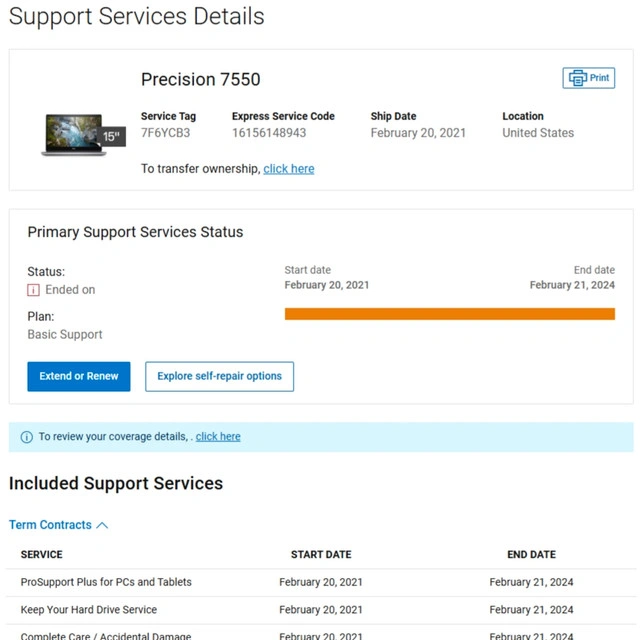This screenshot has width=640, height=640.
Task: Open Explore self-repair options
Action: [219, 376]
